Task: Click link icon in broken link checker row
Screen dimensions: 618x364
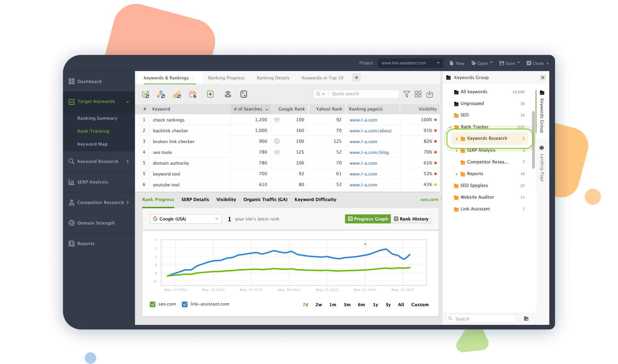Action: click(277, 141)
